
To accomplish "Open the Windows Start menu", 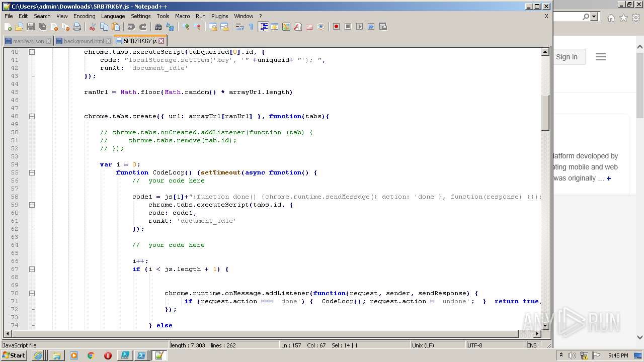I will point(14,355).
